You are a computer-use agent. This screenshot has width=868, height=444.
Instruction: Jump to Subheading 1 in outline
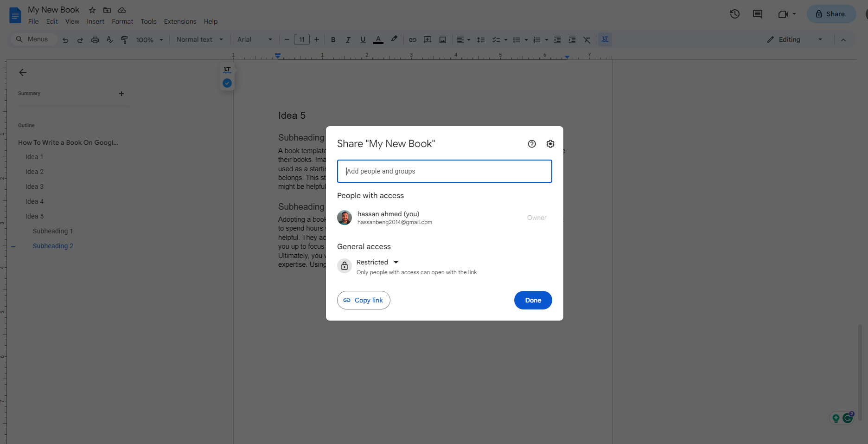point(53,231)
